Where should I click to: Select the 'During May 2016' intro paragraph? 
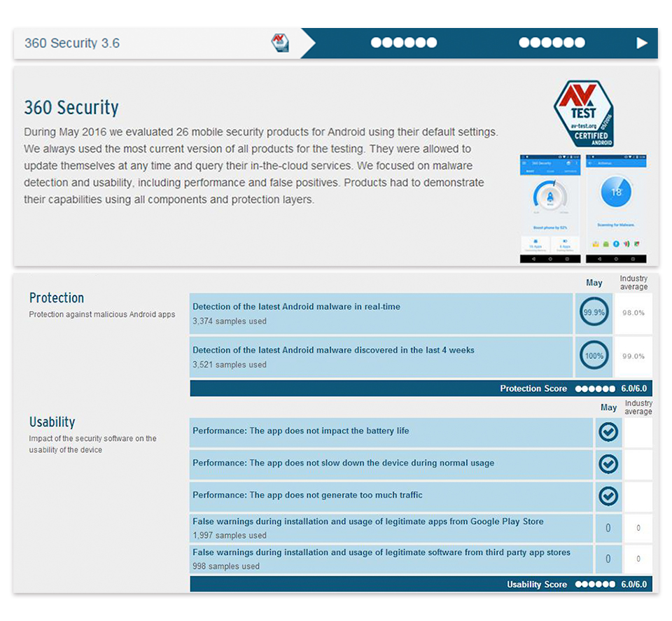click(261, 166)
